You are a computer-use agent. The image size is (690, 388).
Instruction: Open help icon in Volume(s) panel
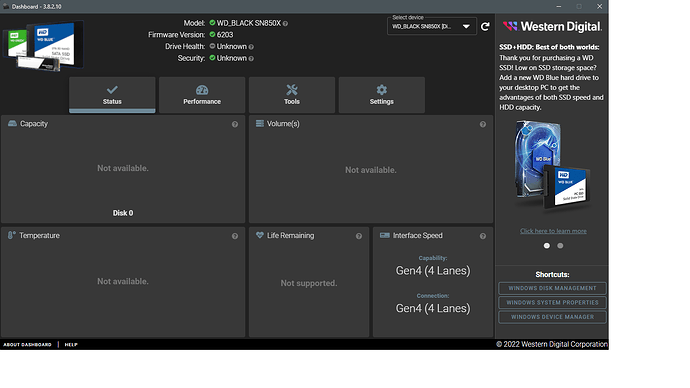(483, 124)
